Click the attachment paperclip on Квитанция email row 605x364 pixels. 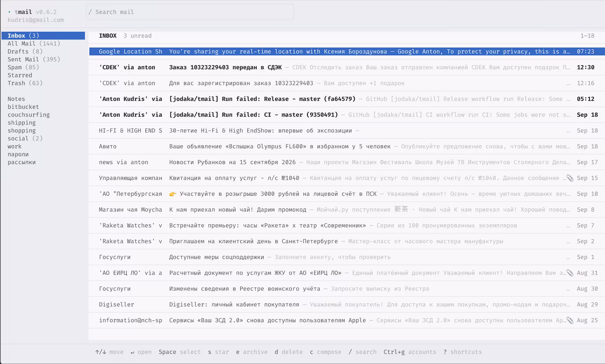[x=570, y=178]
